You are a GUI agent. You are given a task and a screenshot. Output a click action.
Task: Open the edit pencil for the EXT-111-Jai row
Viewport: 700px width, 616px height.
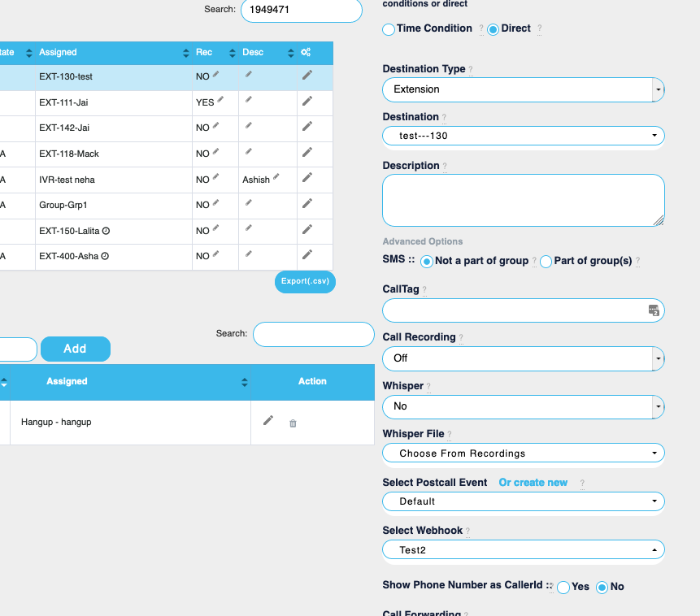pos(307,102)
